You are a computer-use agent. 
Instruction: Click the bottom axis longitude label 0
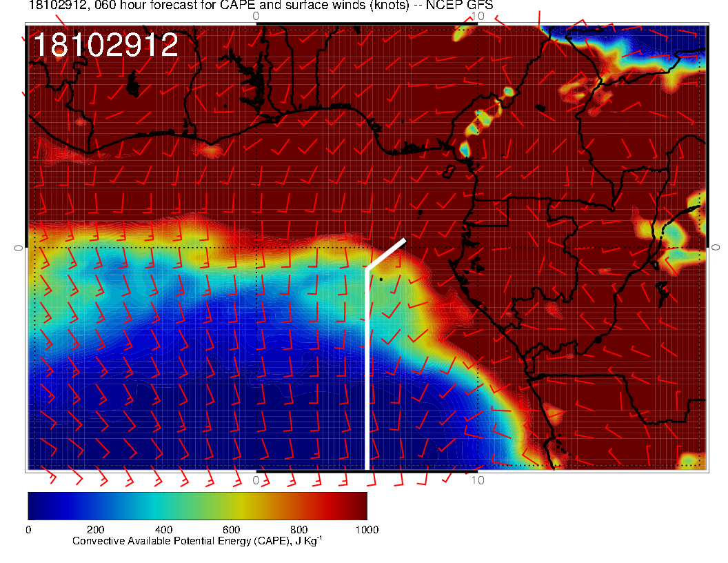[256, 480]
